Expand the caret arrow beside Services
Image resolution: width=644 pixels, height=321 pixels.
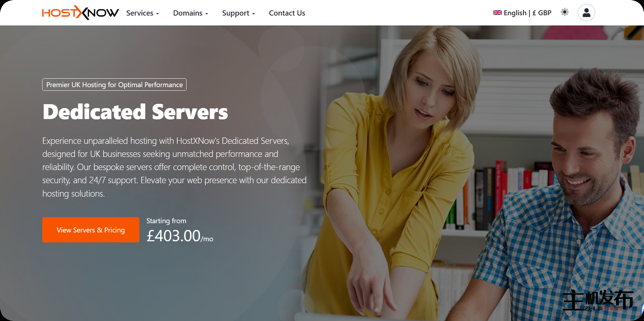coord(157,14)
